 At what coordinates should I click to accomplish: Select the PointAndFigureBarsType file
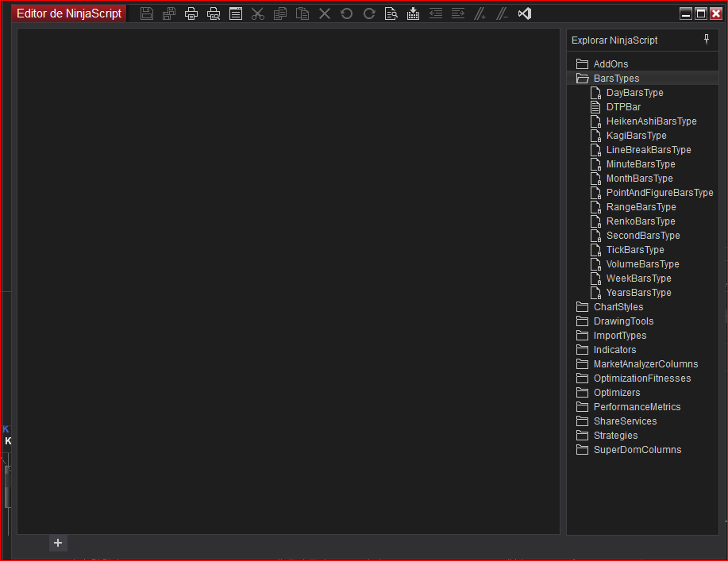coord(652,193)
